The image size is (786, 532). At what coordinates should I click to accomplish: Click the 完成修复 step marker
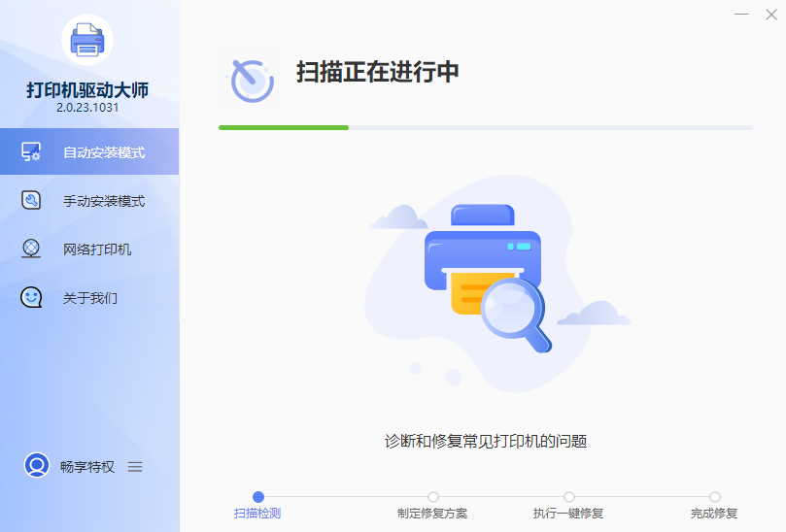click(714, 497)
